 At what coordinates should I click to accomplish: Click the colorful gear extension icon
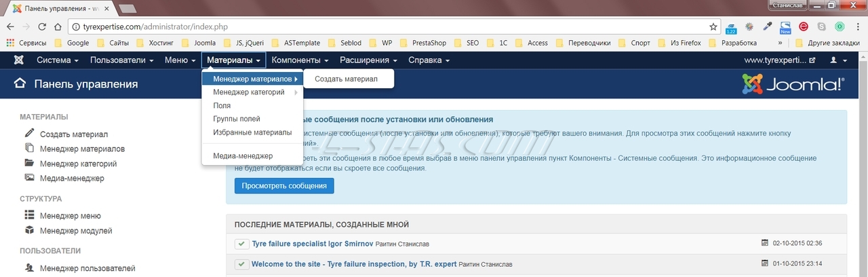pos(749,27)
